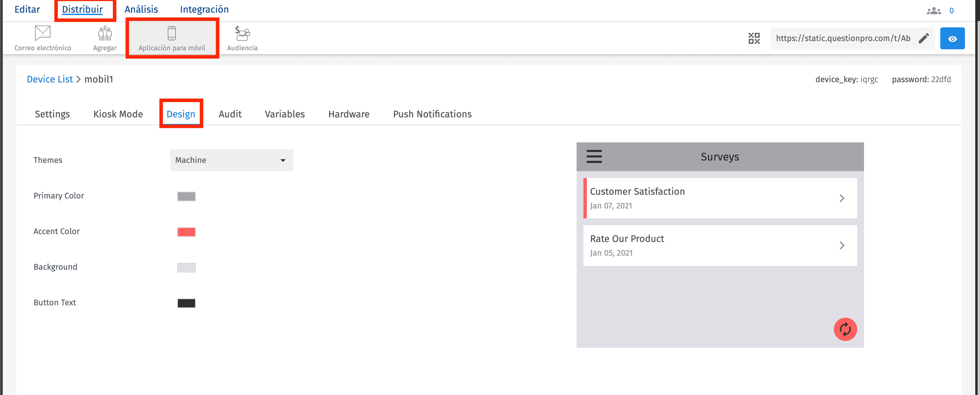The image size is (980, 395).
Task: Click the red refresh sync button
Action: [x=845, y=329]
